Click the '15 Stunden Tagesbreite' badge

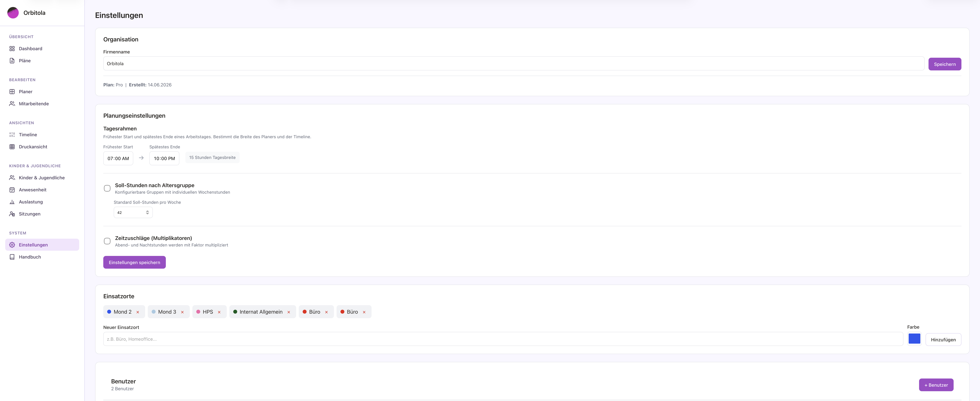pos(212,157)
